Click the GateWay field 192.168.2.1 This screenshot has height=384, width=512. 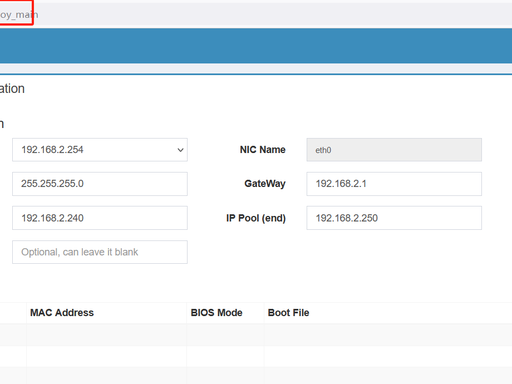click(394, 184)
